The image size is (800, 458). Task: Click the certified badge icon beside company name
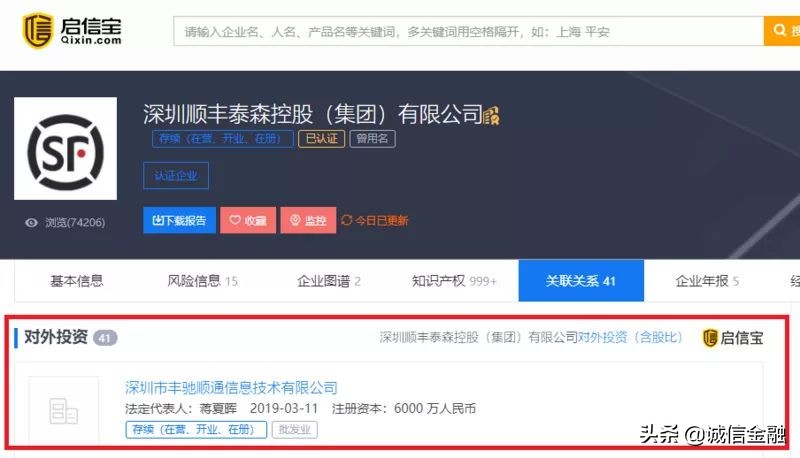[491, 115]
